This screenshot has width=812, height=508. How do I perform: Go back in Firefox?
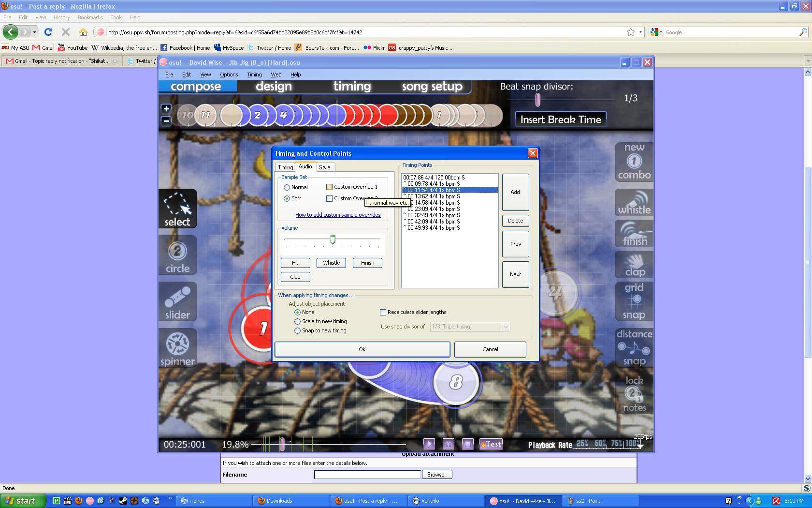[x=11, y=32]
